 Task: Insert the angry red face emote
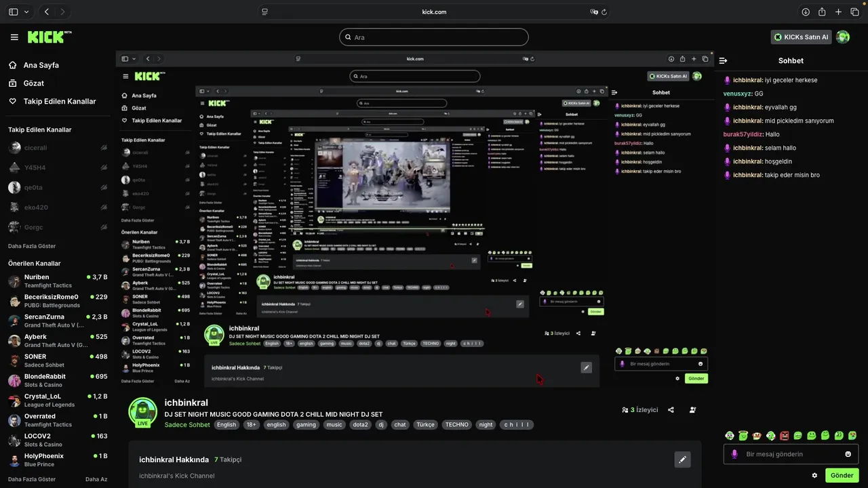[784, 435]
